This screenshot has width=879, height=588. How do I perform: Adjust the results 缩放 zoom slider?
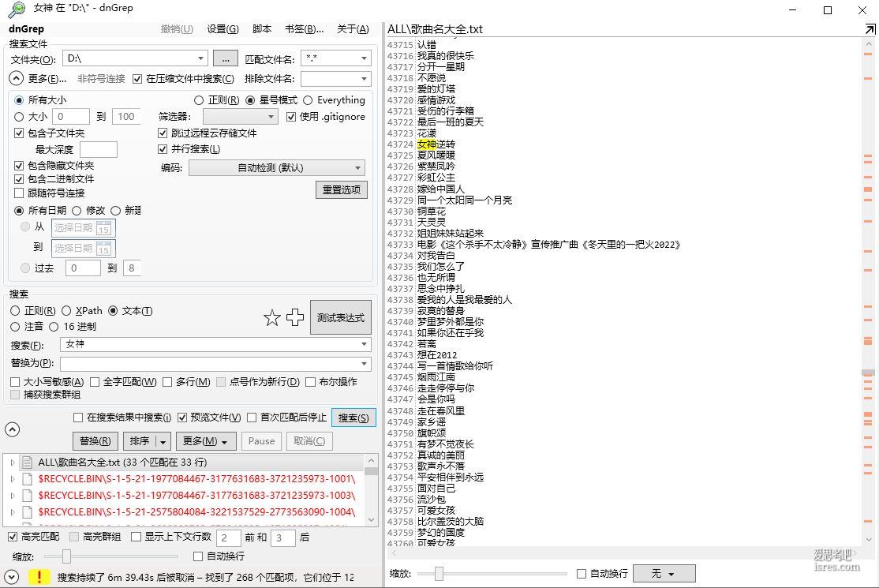pyautogui.click(x=67, y=556)
